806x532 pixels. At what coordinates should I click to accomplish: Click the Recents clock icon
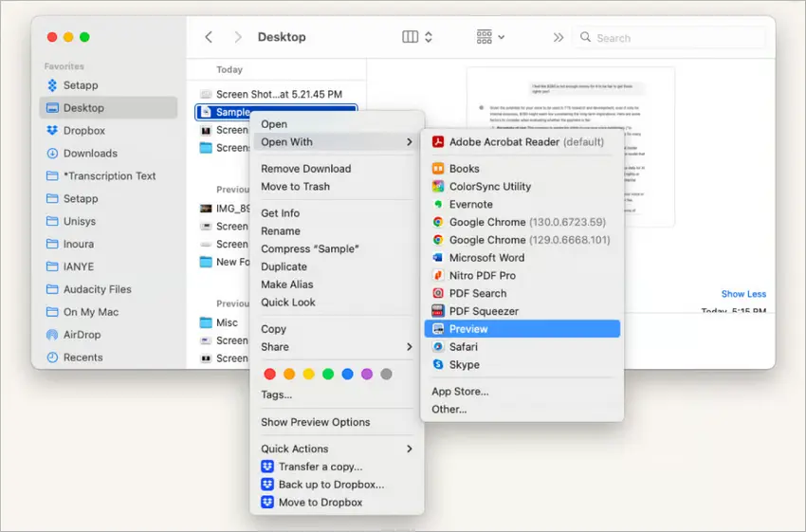(x=52, y=358)
